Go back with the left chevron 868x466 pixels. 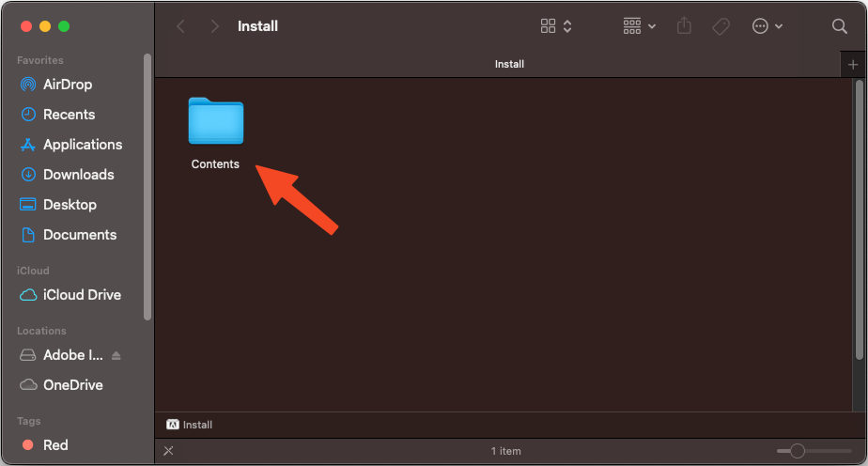tap(180, 26)
